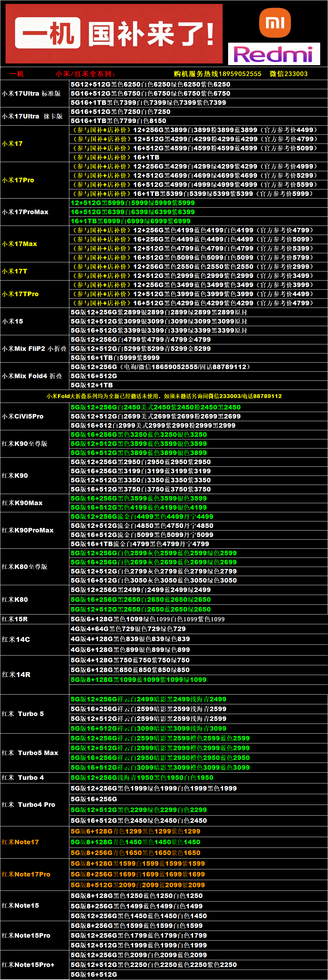Viewport: 328px width, 980px height.
Task: Click the 国补来了! banner headline
Action: tap(151, 34)
